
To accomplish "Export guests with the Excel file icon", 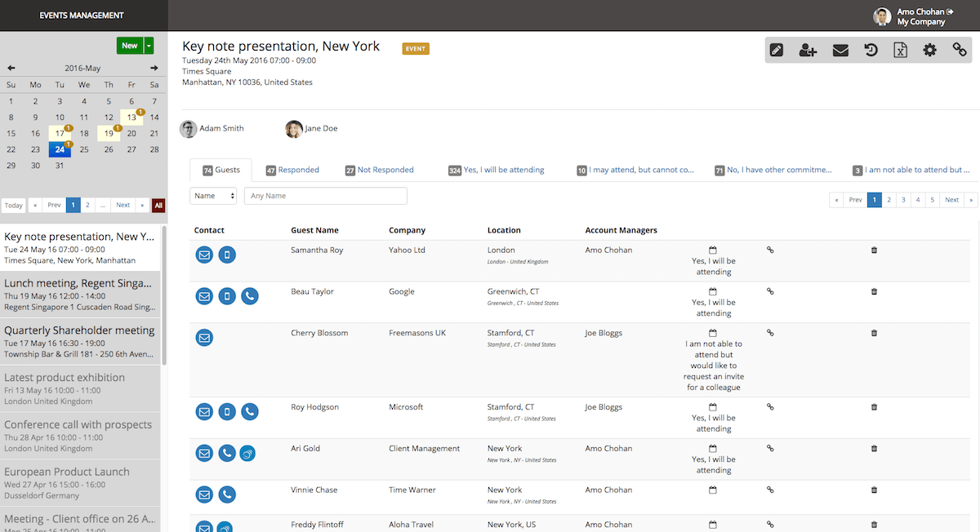I will tap(900, 51).
